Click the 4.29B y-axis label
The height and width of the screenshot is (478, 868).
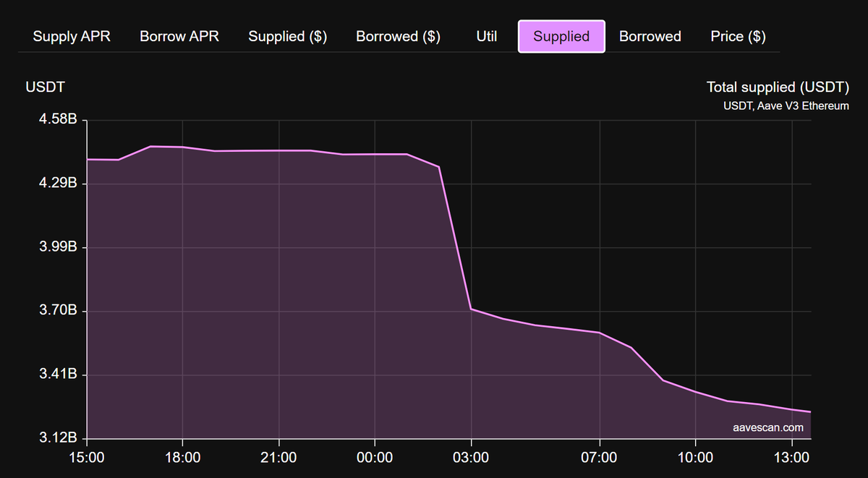59,184
